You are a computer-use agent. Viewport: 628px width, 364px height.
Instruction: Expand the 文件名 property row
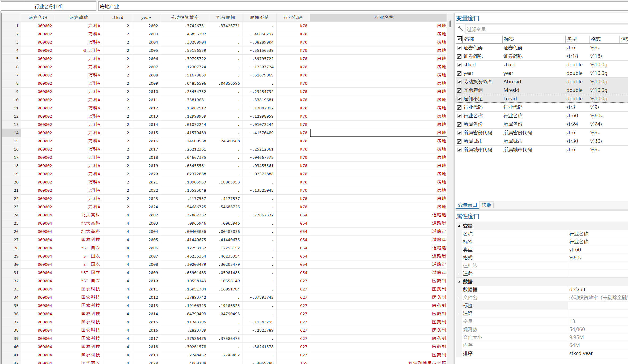point(459,298)
